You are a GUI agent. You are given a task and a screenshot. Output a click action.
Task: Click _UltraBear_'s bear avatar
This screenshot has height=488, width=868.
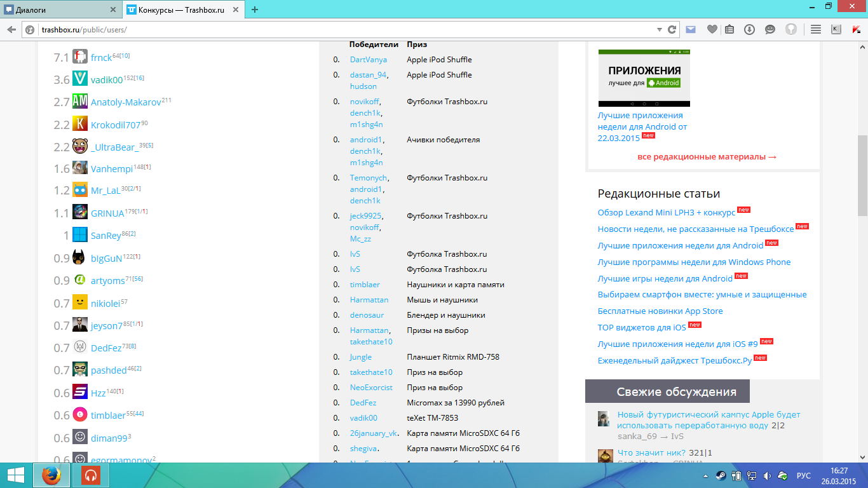80,146
